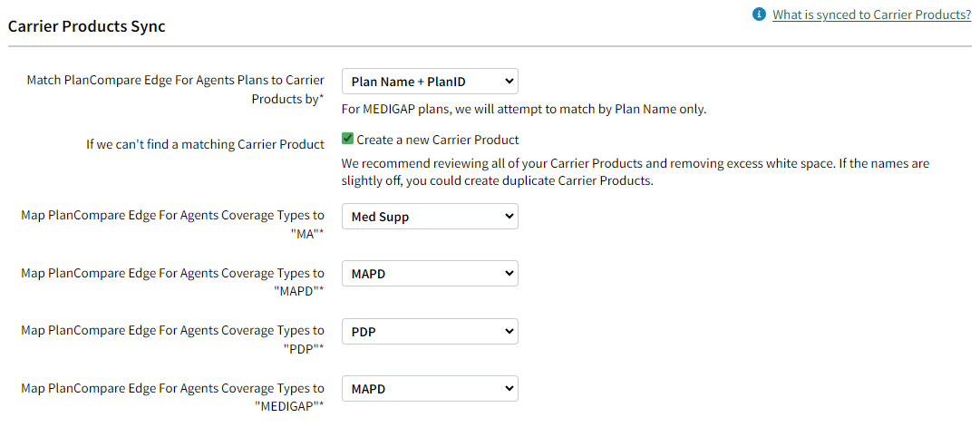Click the recommendation text about excess white space
The height and width of the screenshot is (427, 980).
pos(635,172)
